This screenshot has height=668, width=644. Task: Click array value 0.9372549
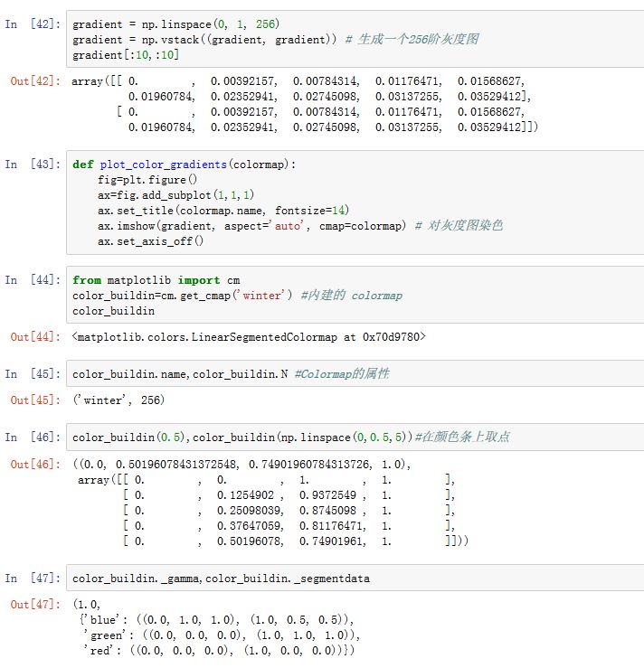point(327,495)
